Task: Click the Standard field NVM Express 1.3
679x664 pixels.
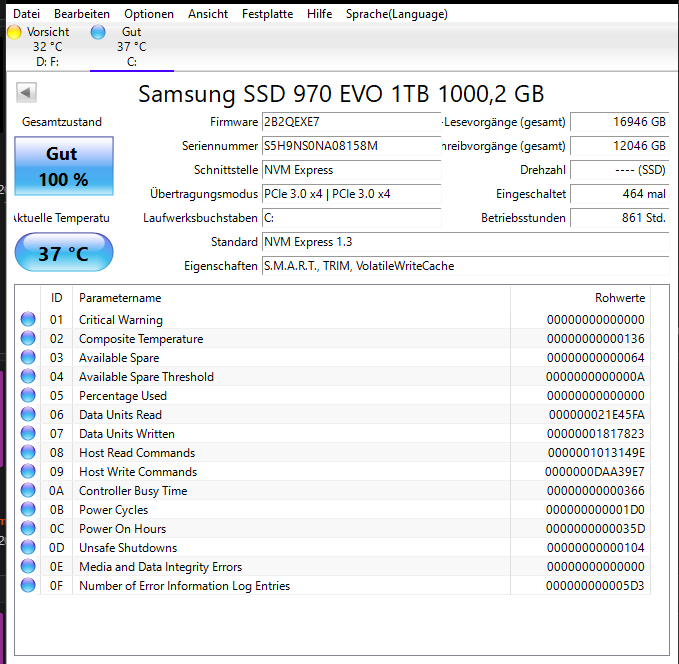Action: [x=466, y=242]
